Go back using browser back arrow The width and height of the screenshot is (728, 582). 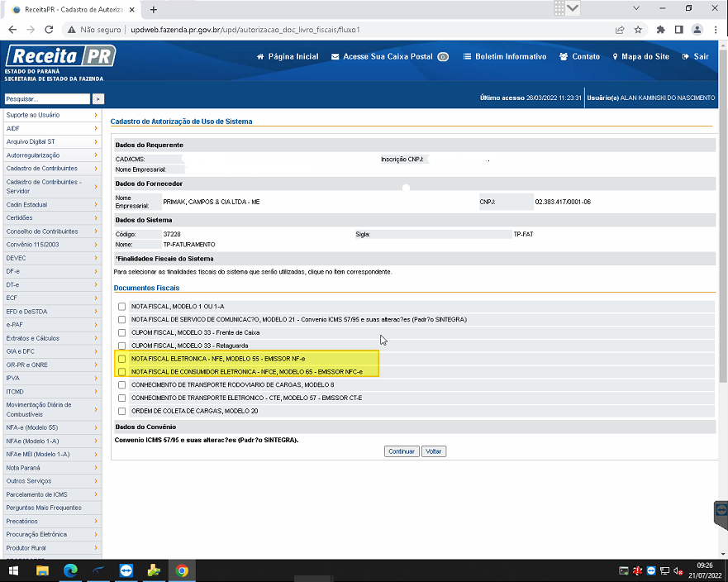(x=12, y=30)
